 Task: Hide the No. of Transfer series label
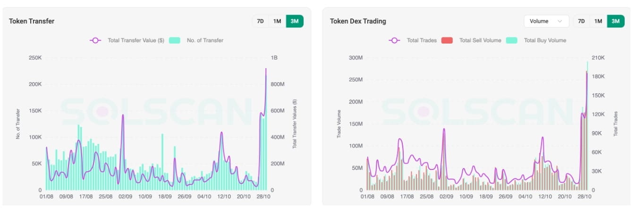pyautogui.click(x=205, y=41)
